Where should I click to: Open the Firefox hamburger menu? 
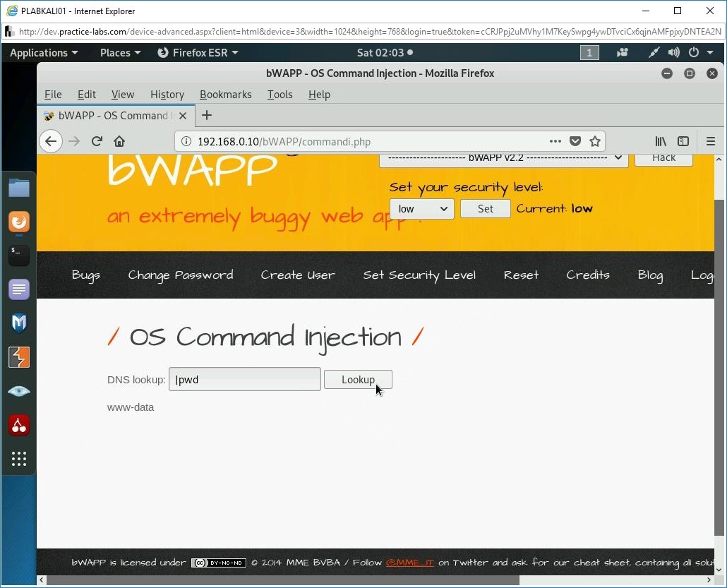click(x=711, y=141)
